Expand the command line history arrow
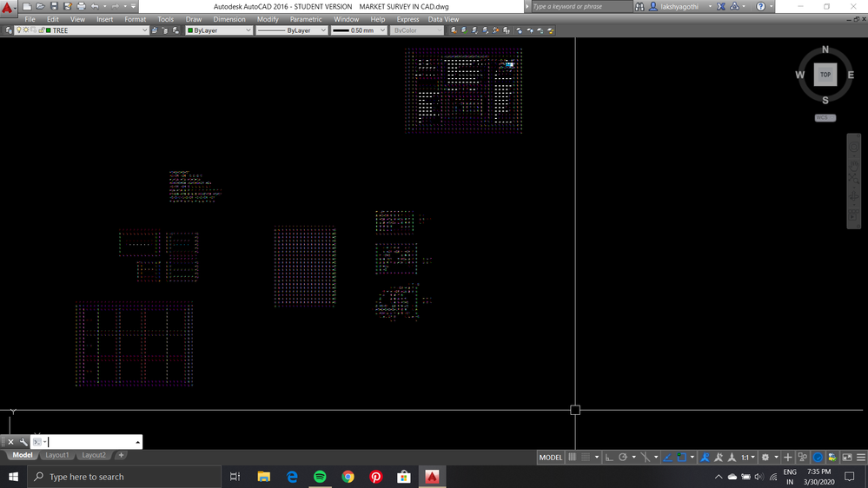Viewport: 868px width, 488px height. [x=137, y=441]
